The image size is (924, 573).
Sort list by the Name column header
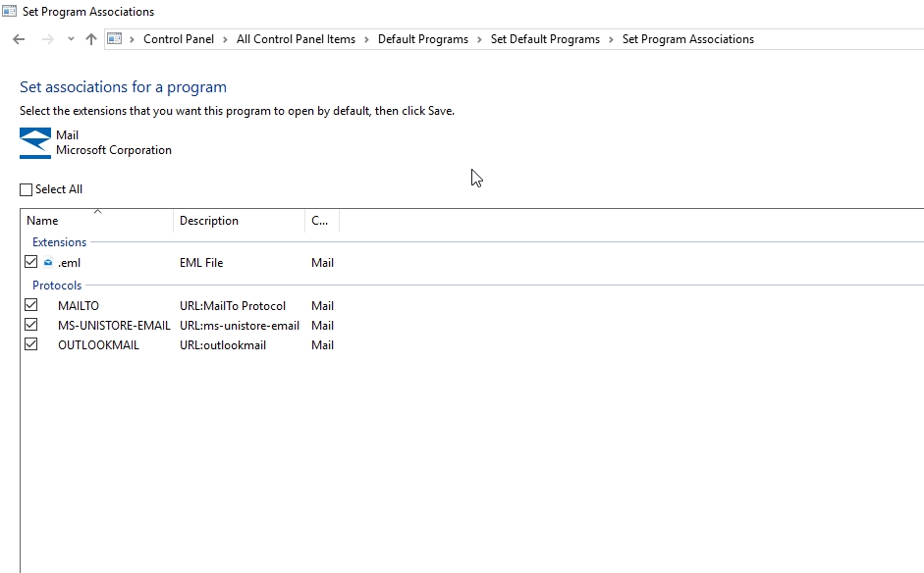[x=42, y=221]
